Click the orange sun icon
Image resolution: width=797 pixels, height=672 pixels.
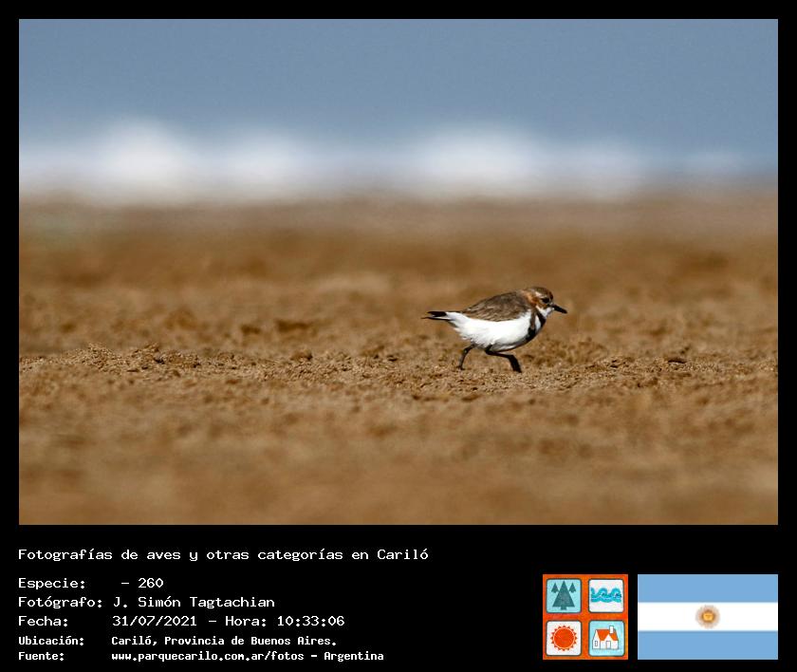[x=564, y=638]
